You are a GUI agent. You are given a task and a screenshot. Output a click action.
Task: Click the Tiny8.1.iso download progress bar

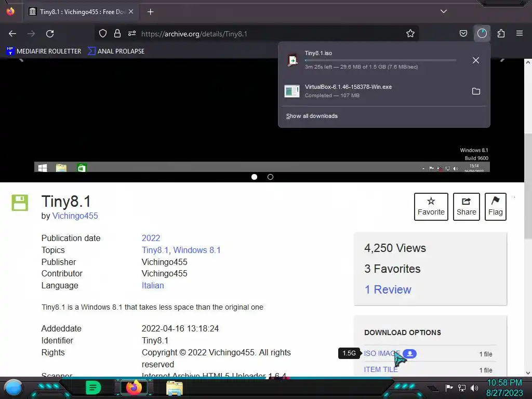pos(380,60)
